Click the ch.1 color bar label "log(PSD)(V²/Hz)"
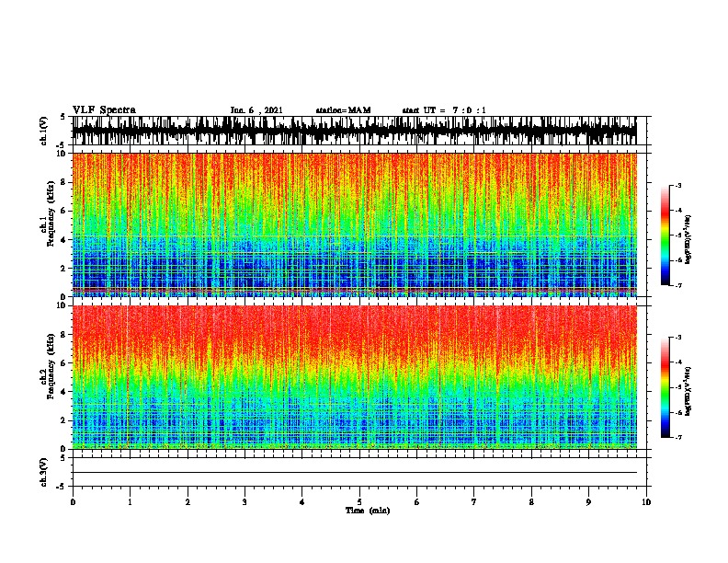 coord(688,239)
